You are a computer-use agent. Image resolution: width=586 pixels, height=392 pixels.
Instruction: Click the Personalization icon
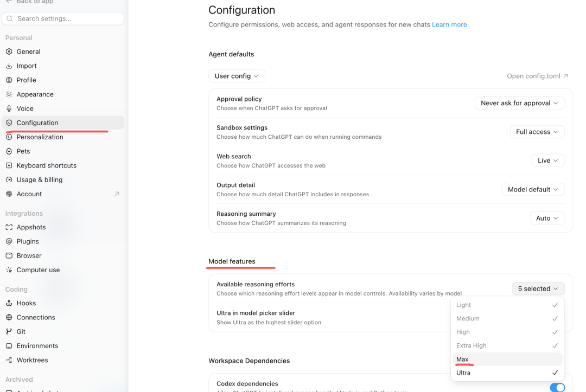coord(9,137)
